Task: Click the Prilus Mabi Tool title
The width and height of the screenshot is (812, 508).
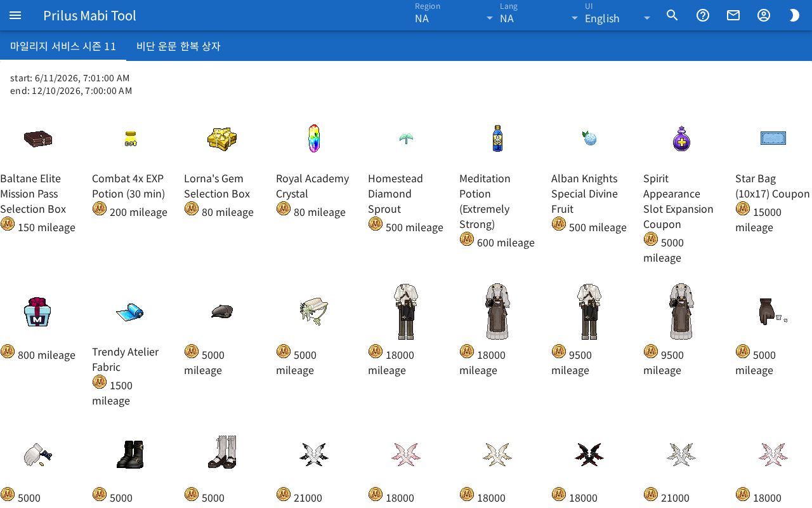Action: pos(89,15)
